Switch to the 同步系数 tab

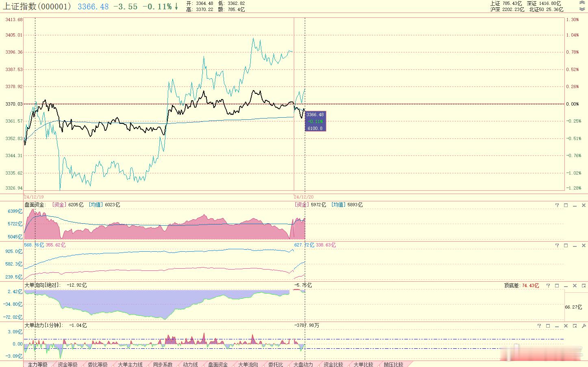[163, 365]
